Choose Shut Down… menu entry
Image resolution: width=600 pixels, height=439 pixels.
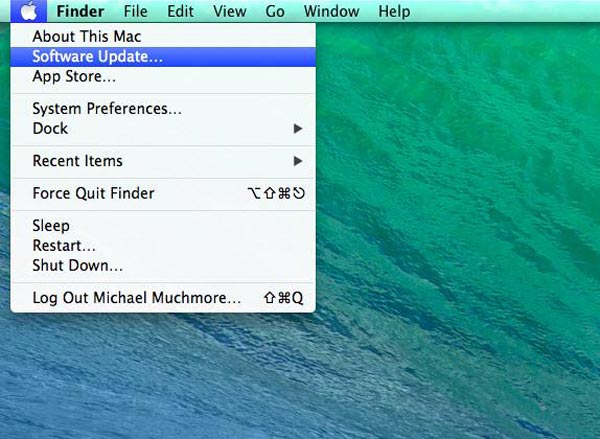pyautogui.click(x=163, y=266)
